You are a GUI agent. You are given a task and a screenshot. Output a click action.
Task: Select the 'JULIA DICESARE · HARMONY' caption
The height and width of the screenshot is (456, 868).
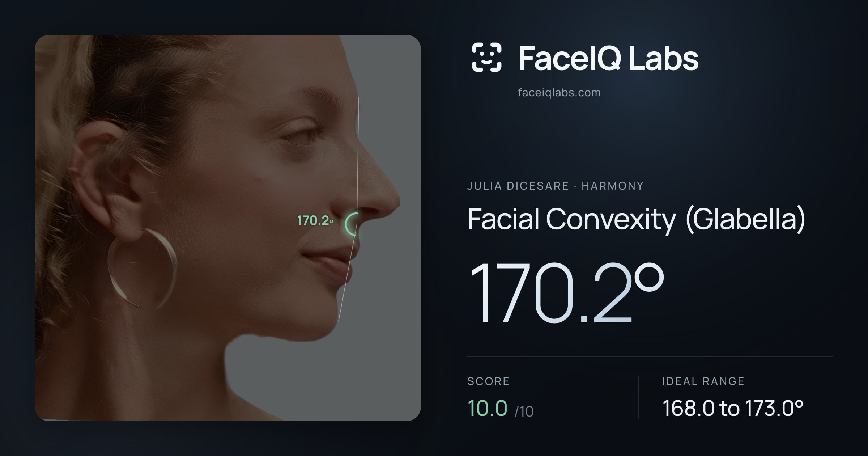556,186
